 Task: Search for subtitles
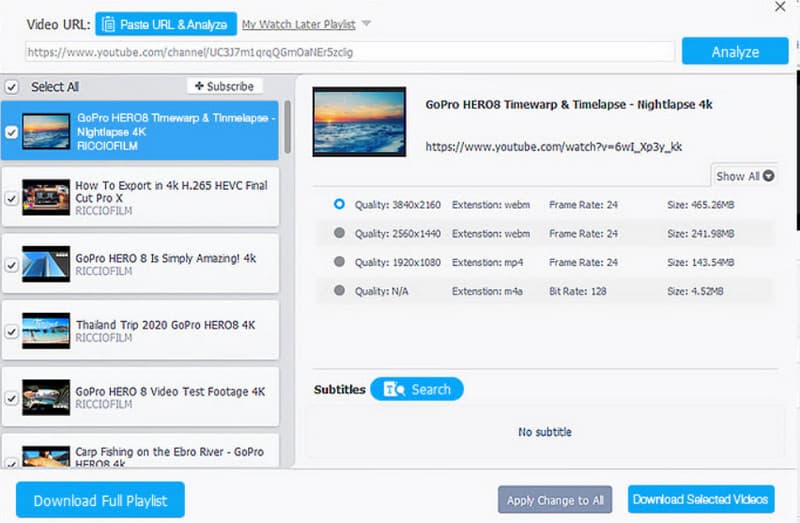coord(417,389)
